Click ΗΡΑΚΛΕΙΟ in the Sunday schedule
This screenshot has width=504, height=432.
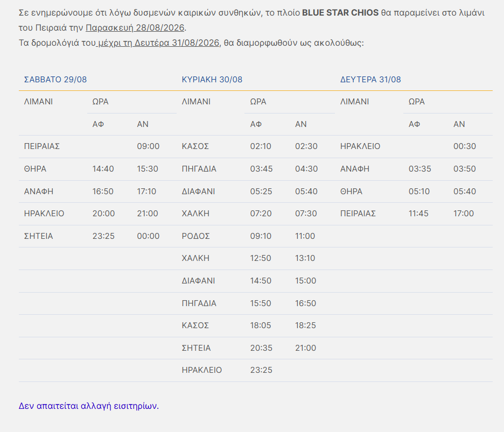coord(202,370)
